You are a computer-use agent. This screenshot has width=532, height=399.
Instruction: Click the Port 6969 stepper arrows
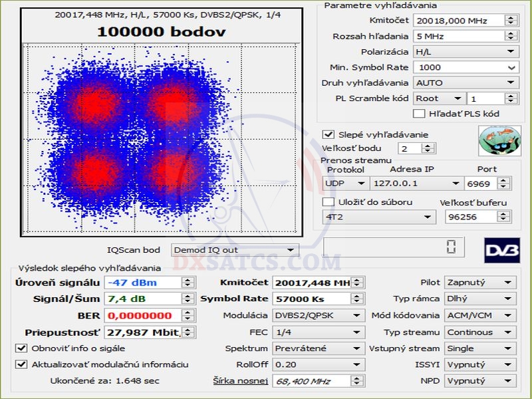tap(506, 184)
